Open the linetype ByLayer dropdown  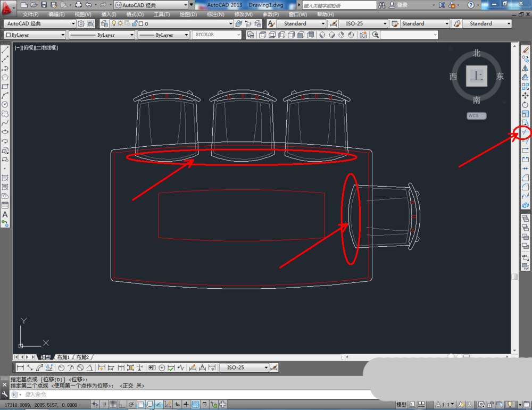pos(102,35)
